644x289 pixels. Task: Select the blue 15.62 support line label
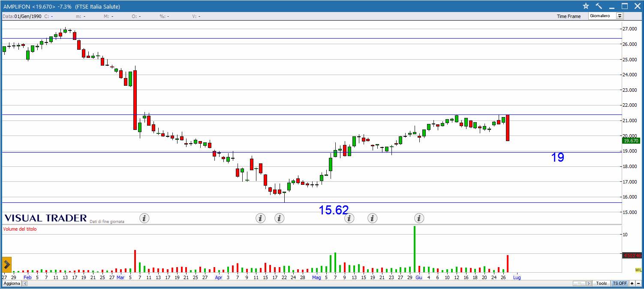[x=334, y=210]
